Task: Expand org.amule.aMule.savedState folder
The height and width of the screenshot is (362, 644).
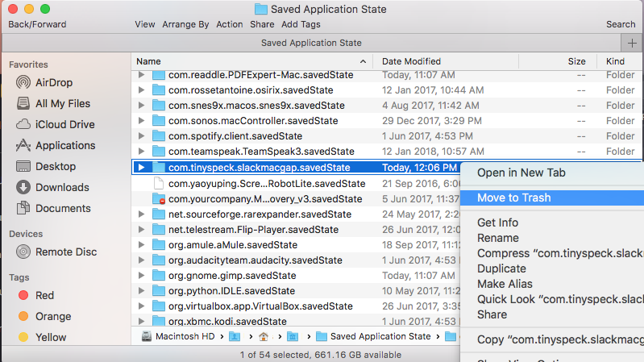Action: coord(141,245)
